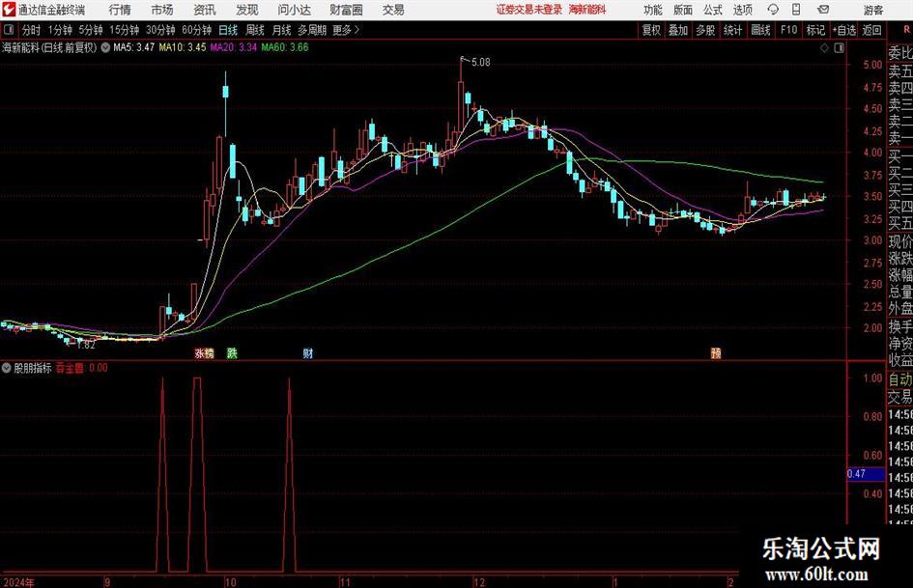Open the 财富圈 menu
This screenshot has height=588, width=913.
(347, 10)
